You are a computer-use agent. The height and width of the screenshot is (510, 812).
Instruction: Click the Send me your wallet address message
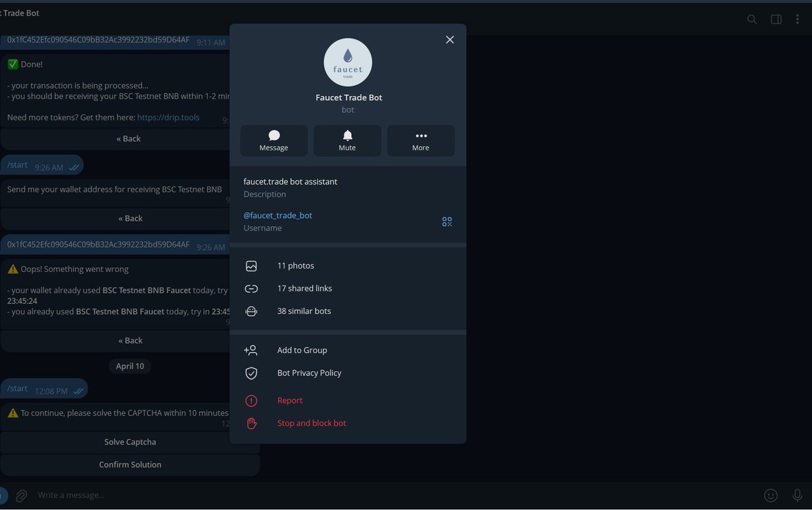(x=114, y=189)
